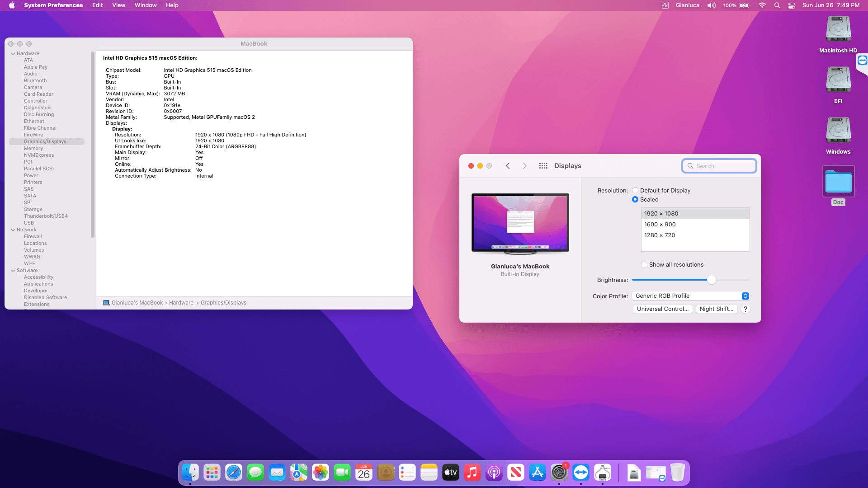The height and width of the screenshot is (488, 868).
Task: Select the Doc folder on desktop
Action: [x=838, y=186]
